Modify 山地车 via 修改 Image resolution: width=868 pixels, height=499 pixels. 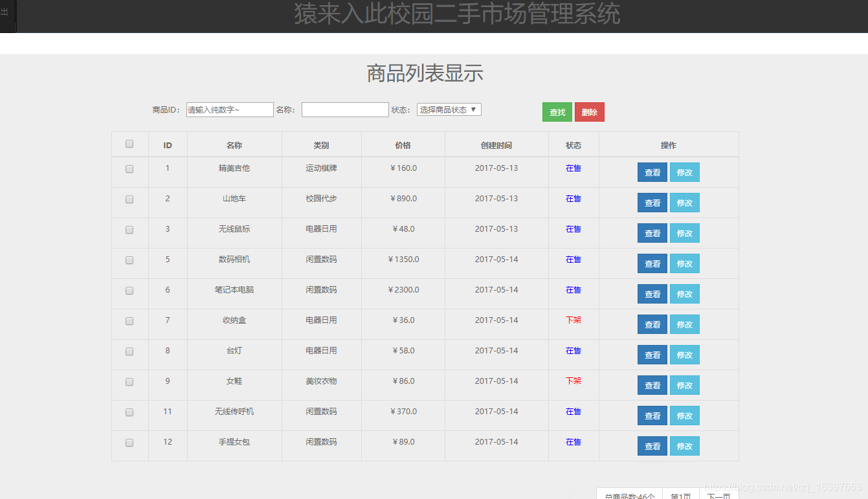pyautogui.click(x=685, y=203)
